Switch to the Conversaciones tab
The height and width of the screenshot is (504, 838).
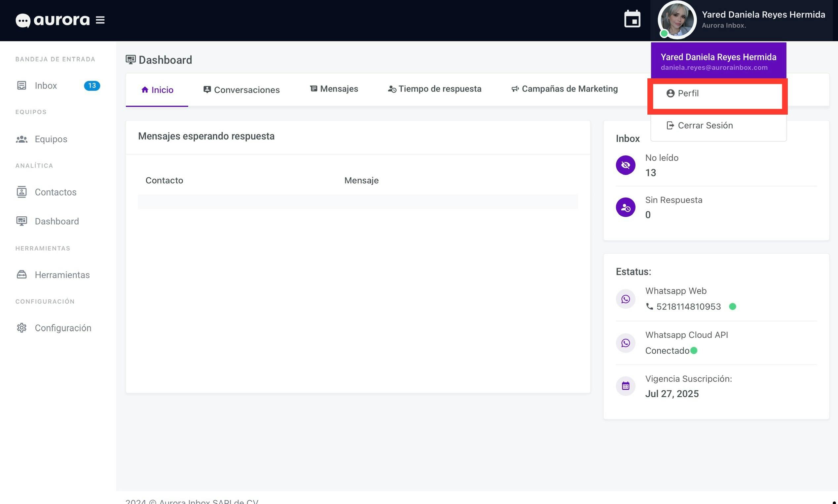[x=241, y=90]
